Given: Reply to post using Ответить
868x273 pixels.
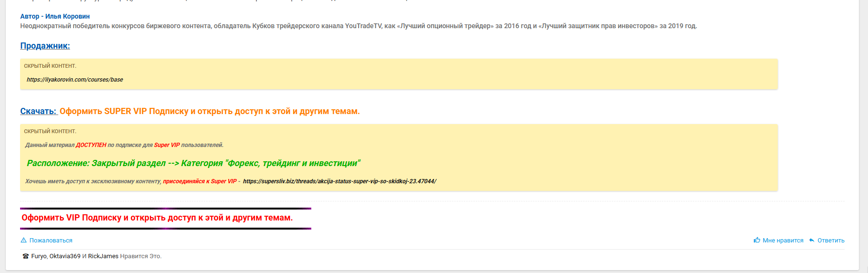Looking at the screenshot, I should coord(831,241).
